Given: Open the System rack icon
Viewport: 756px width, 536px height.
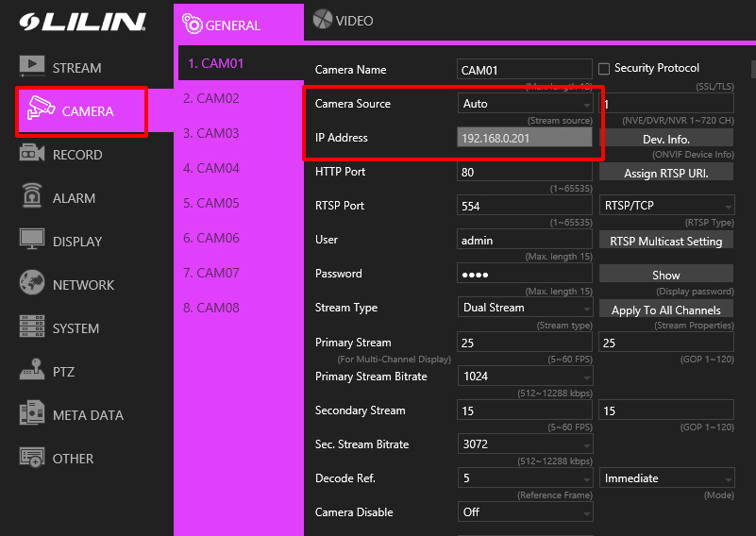Looking at the screenshot, I should (x=32, y=327).
